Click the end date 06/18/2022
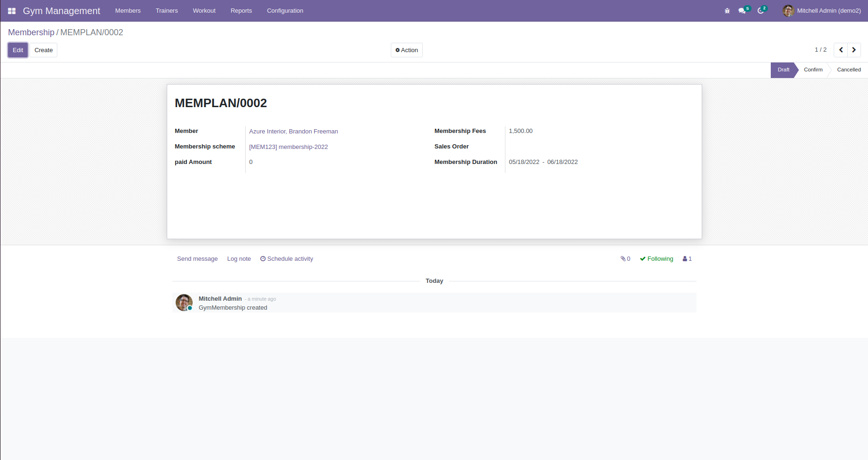This screenshot has height=460, width=868. 562,162
